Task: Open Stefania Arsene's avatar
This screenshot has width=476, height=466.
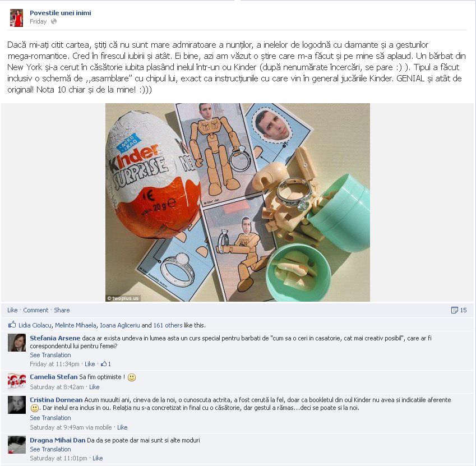Action: (17, 343)
